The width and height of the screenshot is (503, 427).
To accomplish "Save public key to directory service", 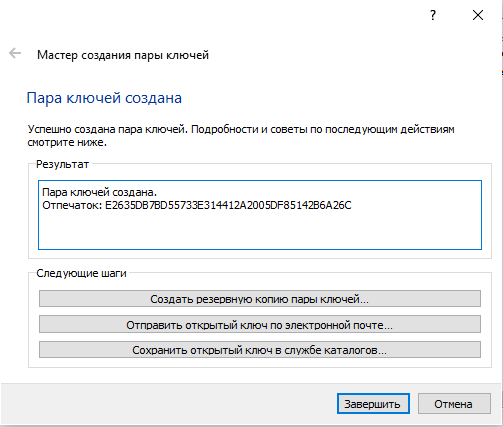I will click(260, 350).
